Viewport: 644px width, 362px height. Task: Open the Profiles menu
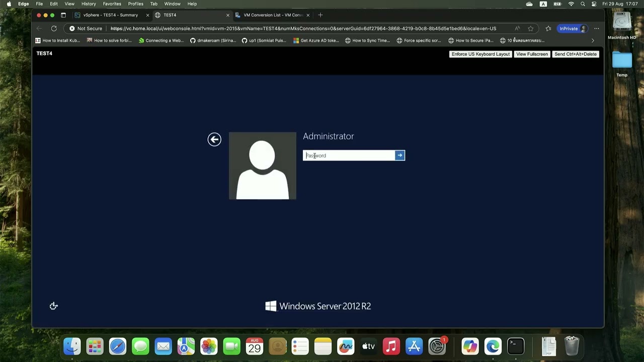pos(136,4)
